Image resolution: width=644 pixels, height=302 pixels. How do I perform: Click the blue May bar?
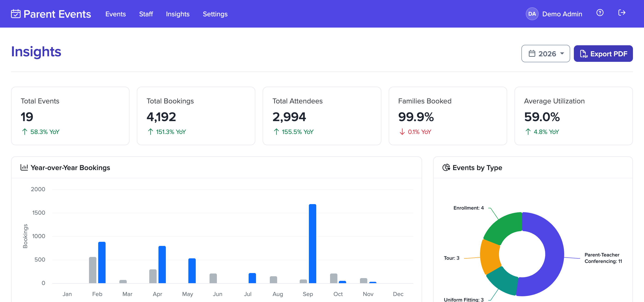click(x=192, y=271)
